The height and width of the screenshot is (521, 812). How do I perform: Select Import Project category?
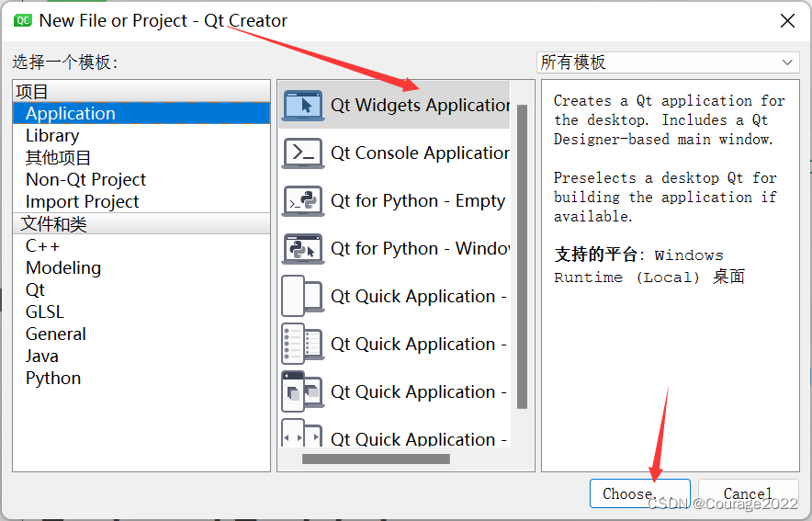click(141, 201)
